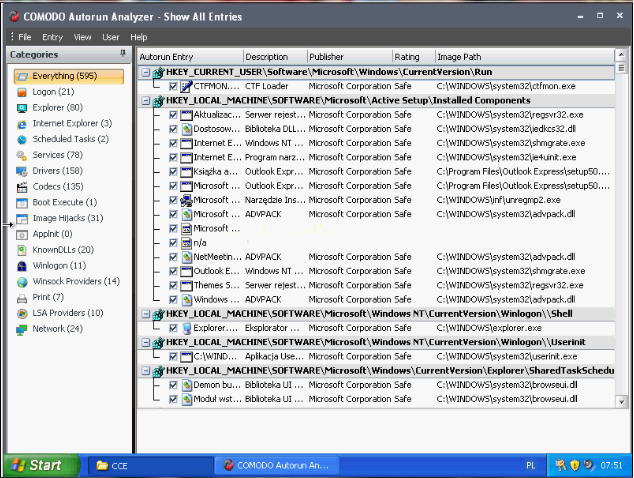This screenshot has width=634, height=478.
Task: Click COMODO Autorun Analyzer taskbar button
Action: point(277,466)
